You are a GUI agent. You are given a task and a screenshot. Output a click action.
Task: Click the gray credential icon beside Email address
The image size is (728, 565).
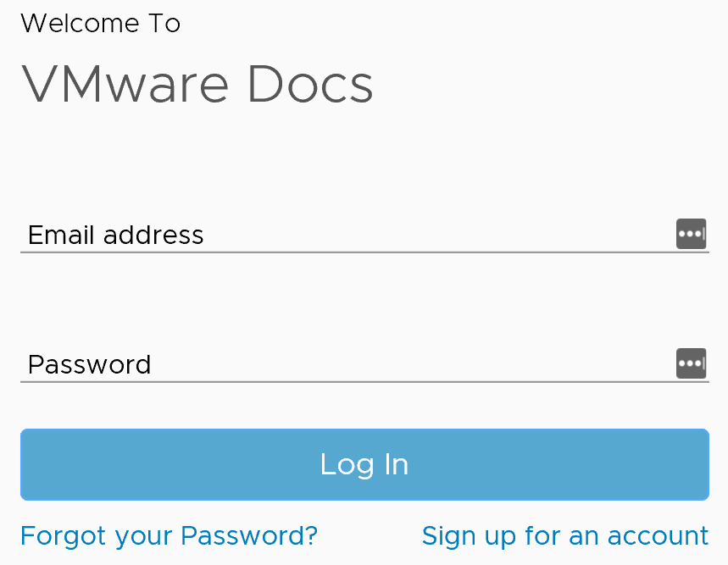691,234
